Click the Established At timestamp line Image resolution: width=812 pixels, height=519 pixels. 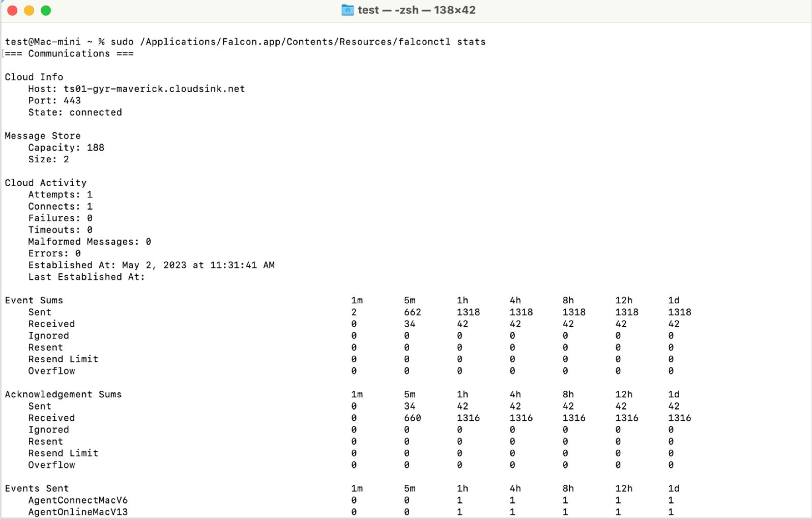coord(152,265)
